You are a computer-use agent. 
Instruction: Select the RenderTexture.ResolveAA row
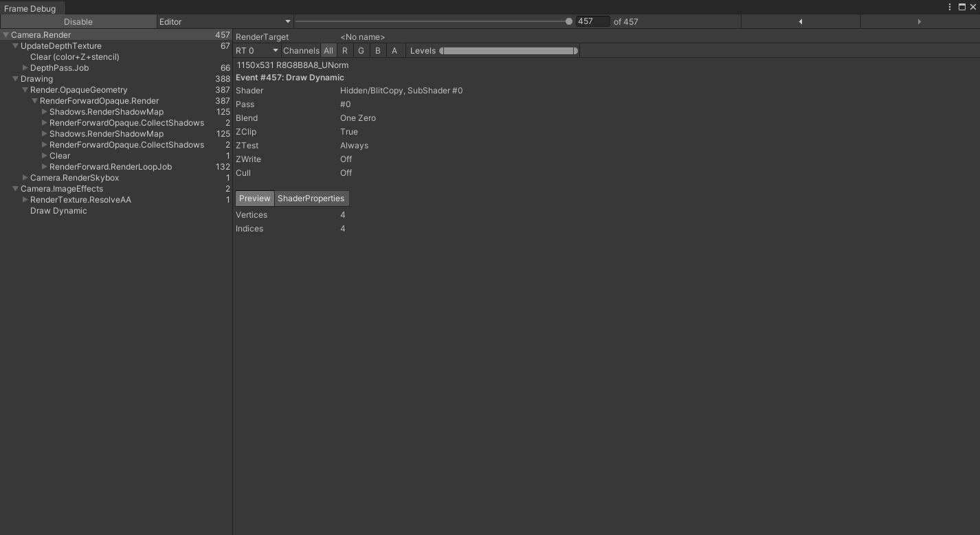tap(116, 200)
